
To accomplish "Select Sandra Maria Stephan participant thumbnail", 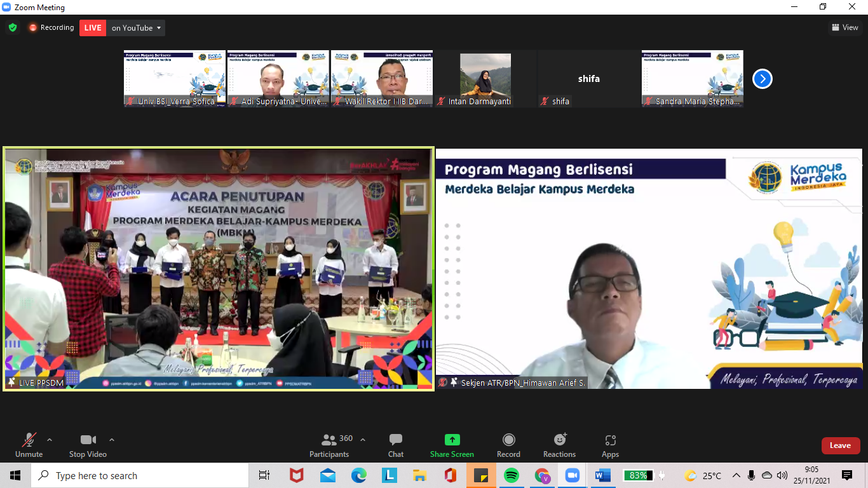I will click(x=693, y=79).
